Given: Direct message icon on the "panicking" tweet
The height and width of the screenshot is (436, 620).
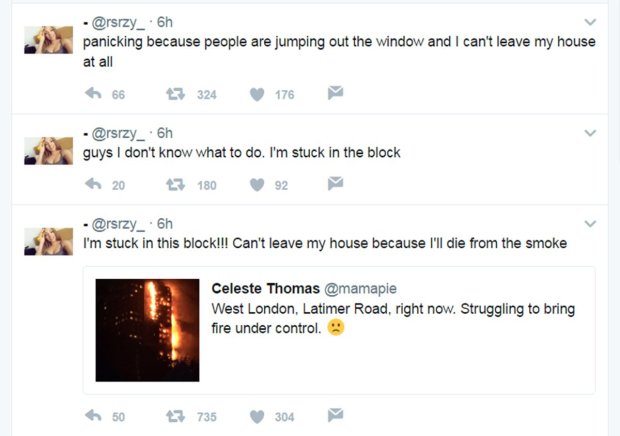Looking at the screenshot, I should click(x=336, y=94).
